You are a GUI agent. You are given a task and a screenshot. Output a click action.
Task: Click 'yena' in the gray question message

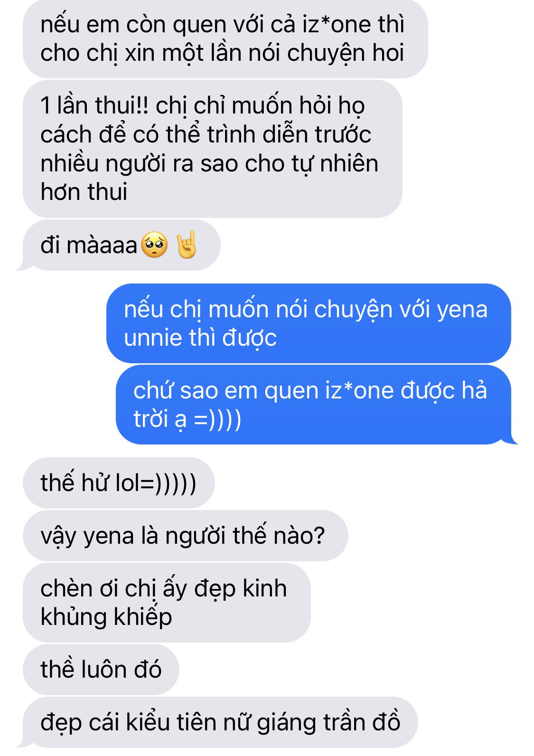[109, 537]
